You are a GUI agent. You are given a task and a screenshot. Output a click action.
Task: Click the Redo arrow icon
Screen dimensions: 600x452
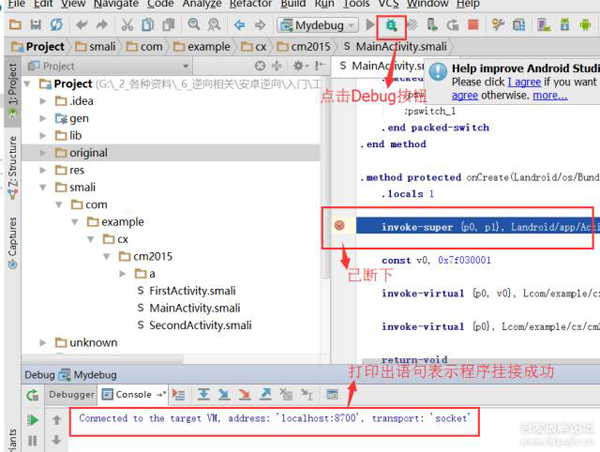pos(102,25)
